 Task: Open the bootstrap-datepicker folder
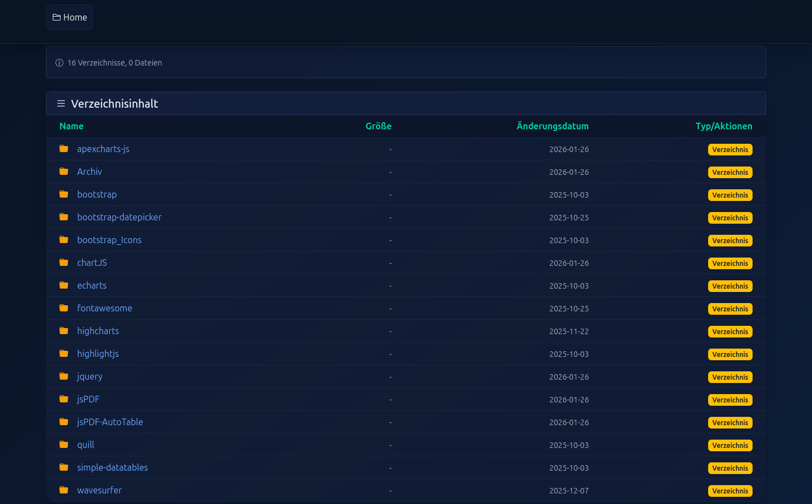(119, 217)
